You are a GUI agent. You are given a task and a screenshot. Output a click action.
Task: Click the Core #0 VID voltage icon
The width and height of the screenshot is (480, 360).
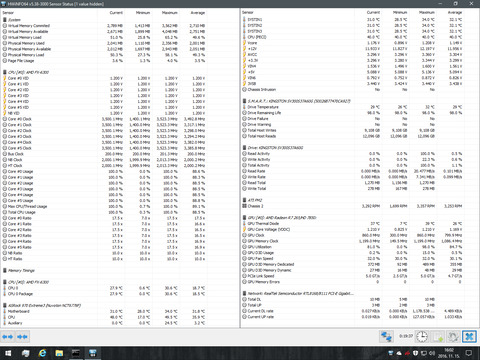click(x=5, y=78)
